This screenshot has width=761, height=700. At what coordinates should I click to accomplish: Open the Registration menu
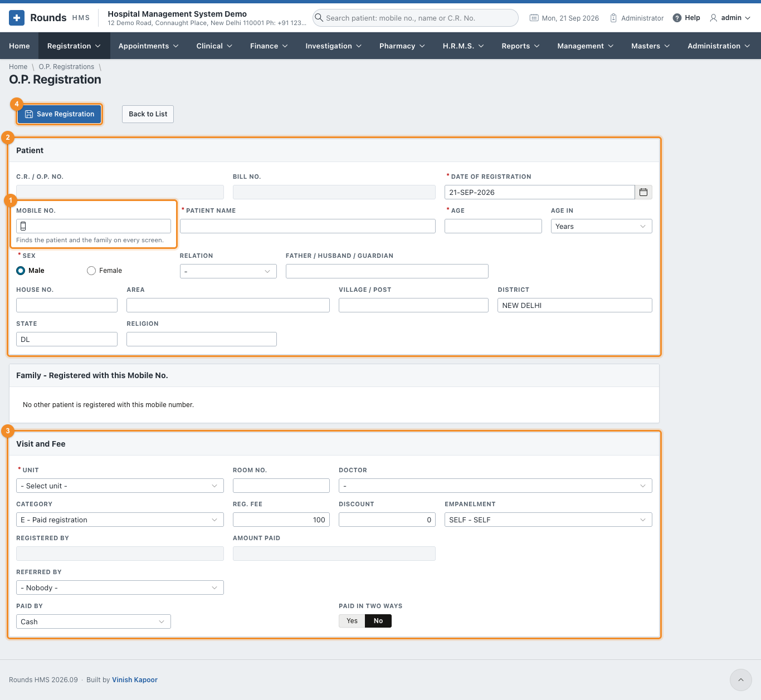[74, 46]
